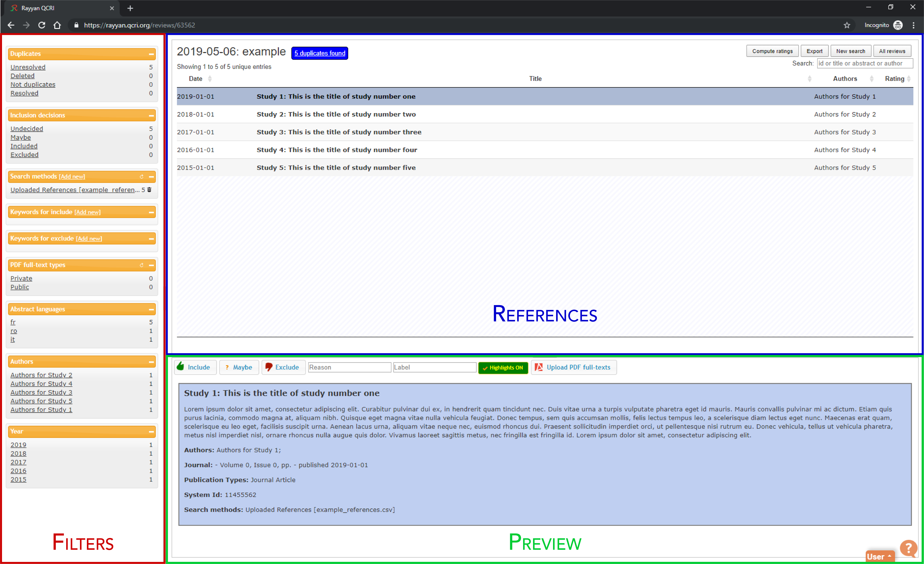View the site lock security info
Screen dimensions: 924x564
click(76, 25)
